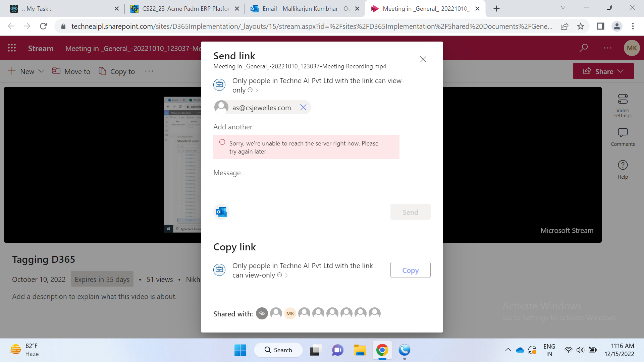Switch to Email - Mallikarjun Kumbhar tab
Image resolution: width=644 pixels, height=362 pixels.
pos(305,9)
